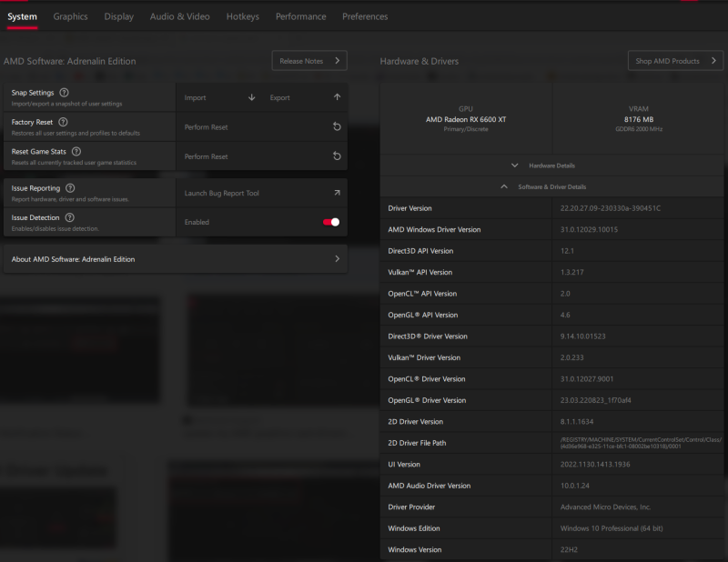The width and height of the screenshot is (728, 562).
Task: Select Direct3D Driver Version value 9.14.10.01523
Action: coord(582,336)
